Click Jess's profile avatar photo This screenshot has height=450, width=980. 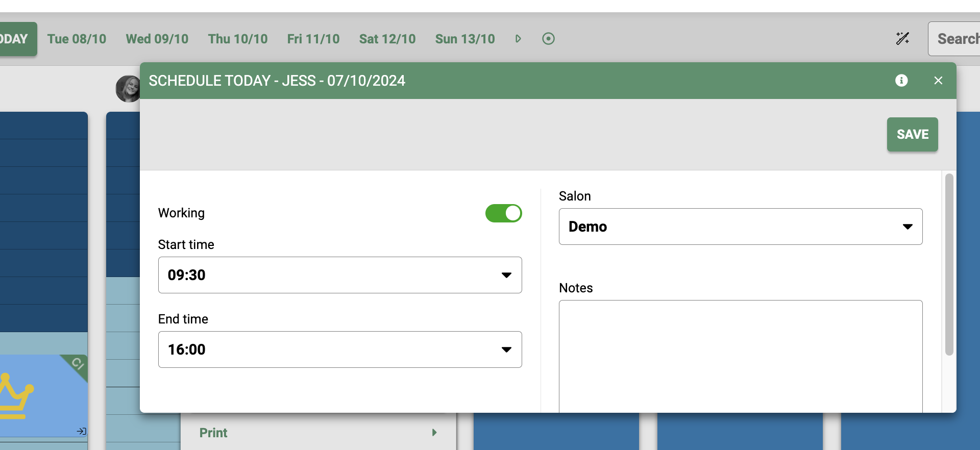pos(127,88)
